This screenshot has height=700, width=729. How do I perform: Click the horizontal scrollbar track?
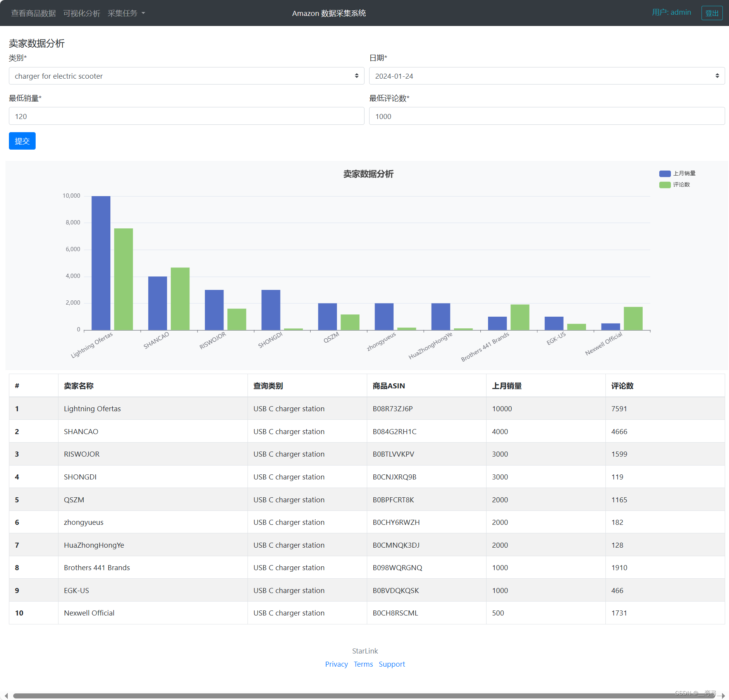[x=364, y=696]
